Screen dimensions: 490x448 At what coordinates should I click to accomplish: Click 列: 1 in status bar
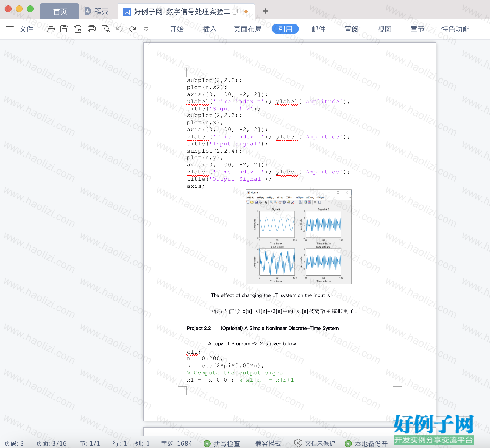point(142,443)
